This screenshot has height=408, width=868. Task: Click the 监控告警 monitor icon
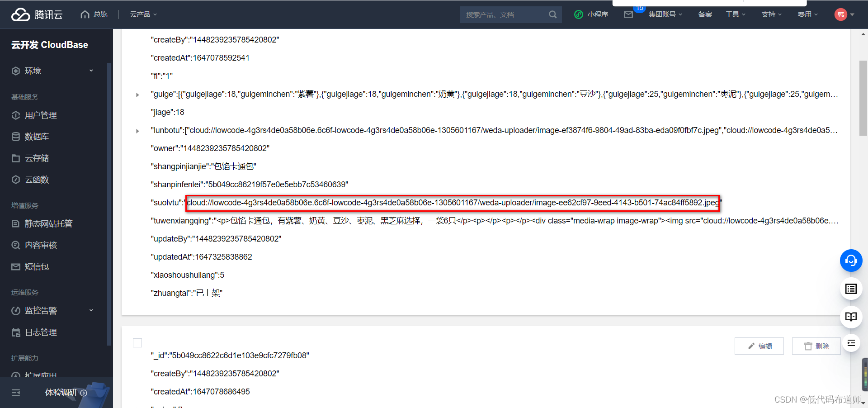(16, 311)
